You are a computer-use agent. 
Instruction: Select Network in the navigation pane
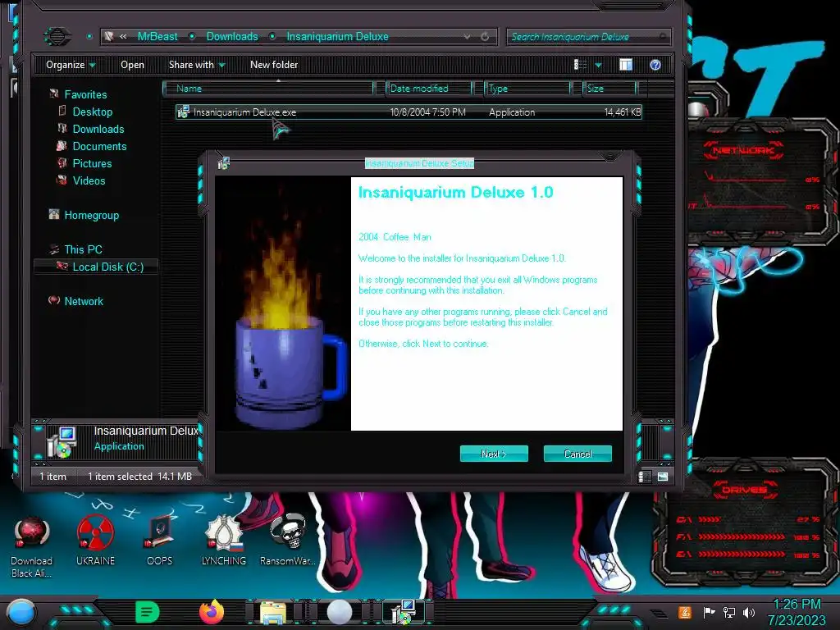(x=84, y=302)
